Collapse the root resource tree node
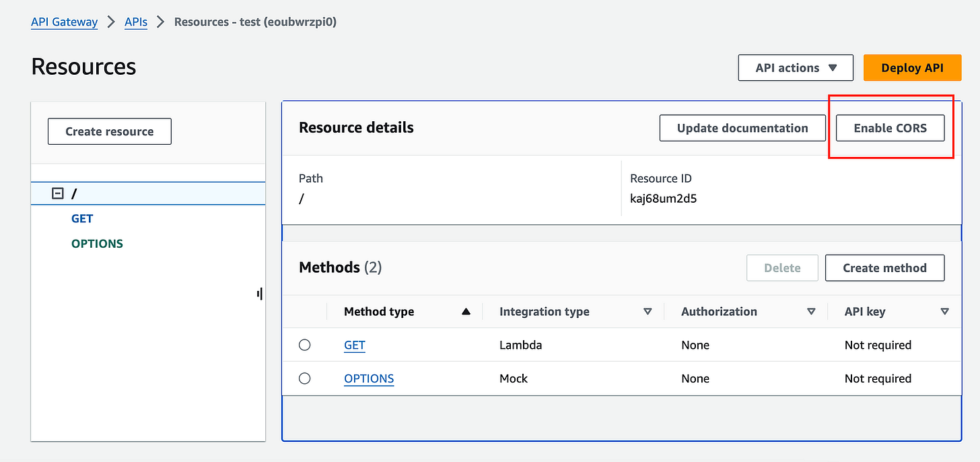Screen dimensions: 980x462 pos(58,194)
